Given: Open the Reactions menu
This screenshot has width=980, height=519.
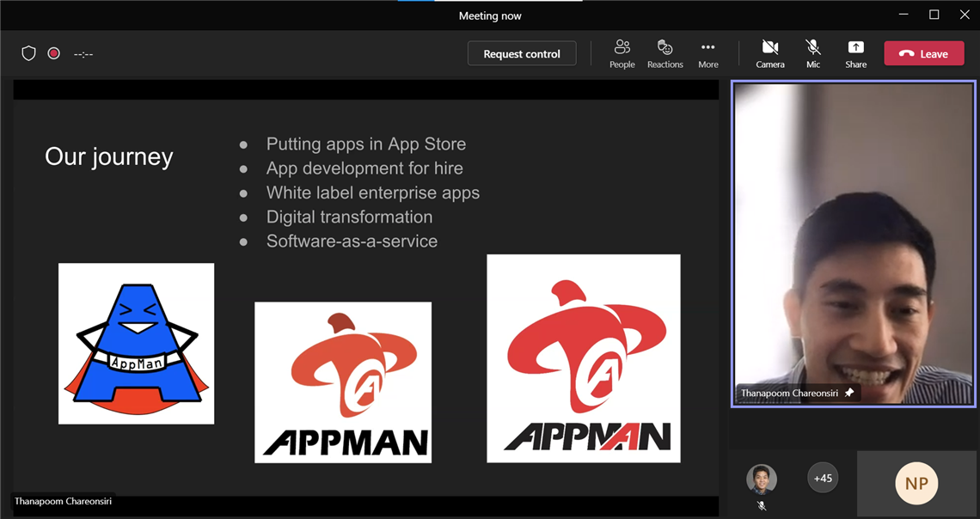Looking at the screenshot, I should (665, 53).
